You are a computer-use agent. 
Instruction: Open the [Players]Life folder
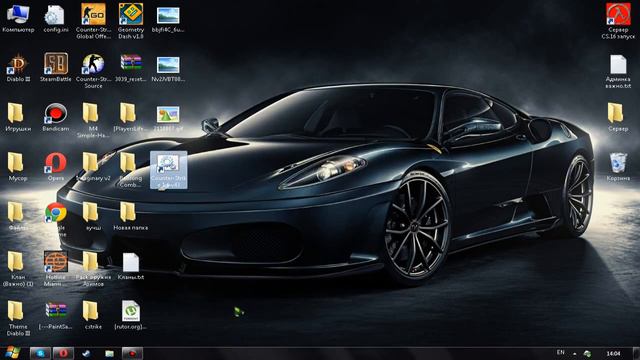129,118
